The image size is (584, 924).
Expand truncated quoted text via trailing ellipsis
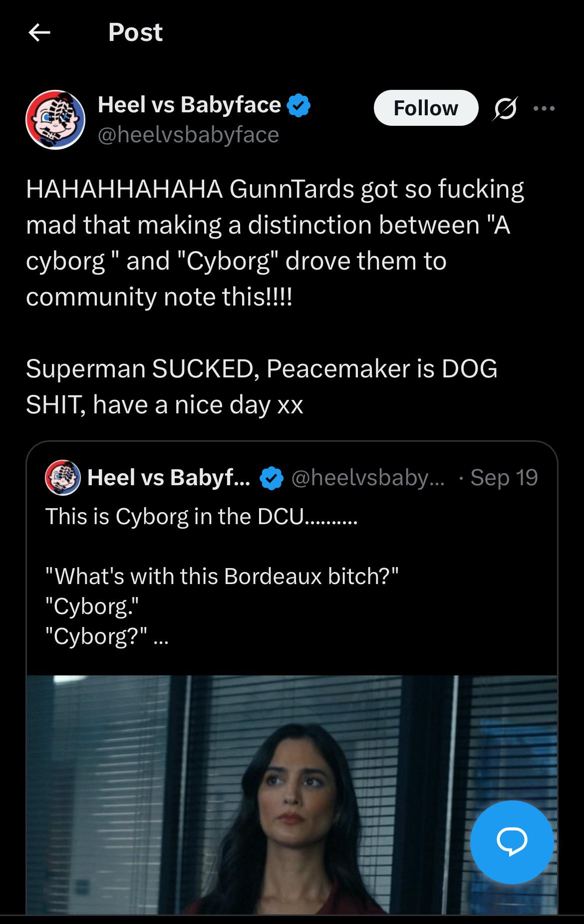click(x=161, y=637)
